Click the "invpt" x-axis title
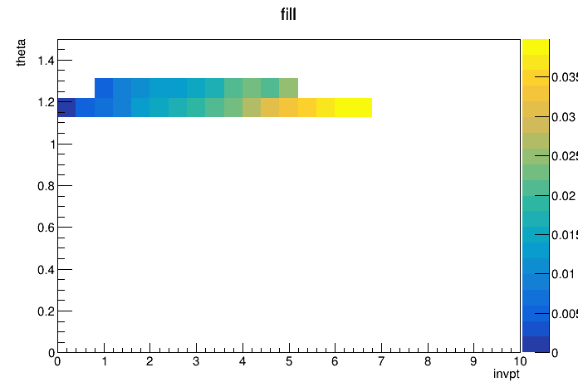 tap(506, 375)
